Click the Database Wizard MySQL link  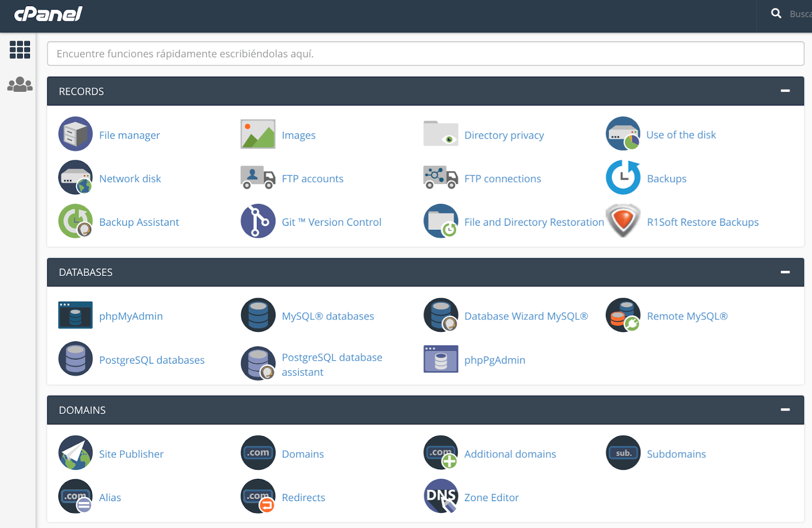coord(526,316)
